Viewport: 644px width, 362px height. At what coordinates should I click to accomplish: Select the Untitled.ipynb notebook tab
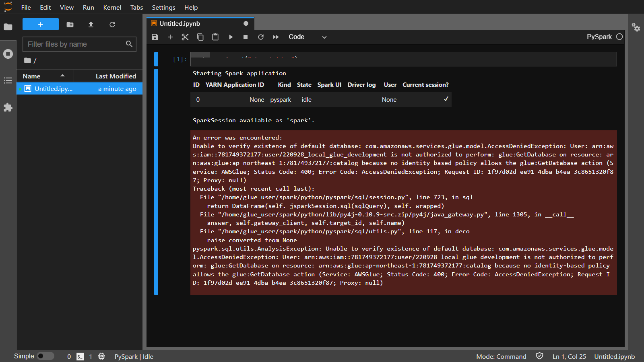180,23
